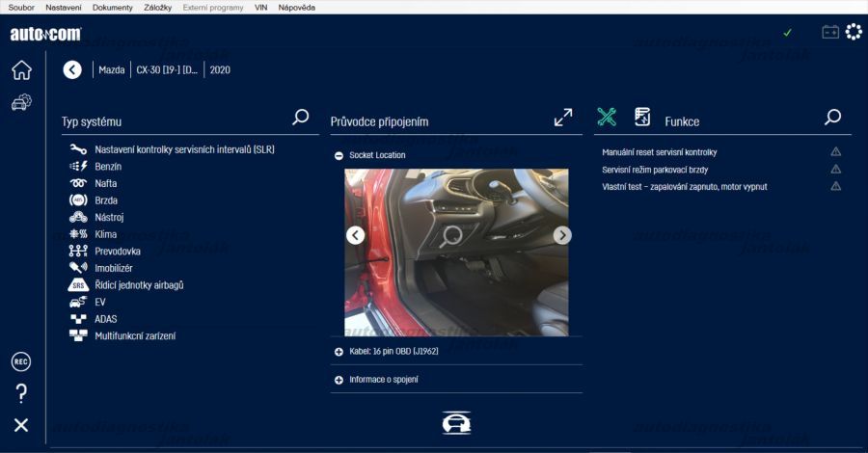The width and height of the screenshot is (868, 453).
Task: Expand connection guide to fullscreen
Action: pos(563,118)
